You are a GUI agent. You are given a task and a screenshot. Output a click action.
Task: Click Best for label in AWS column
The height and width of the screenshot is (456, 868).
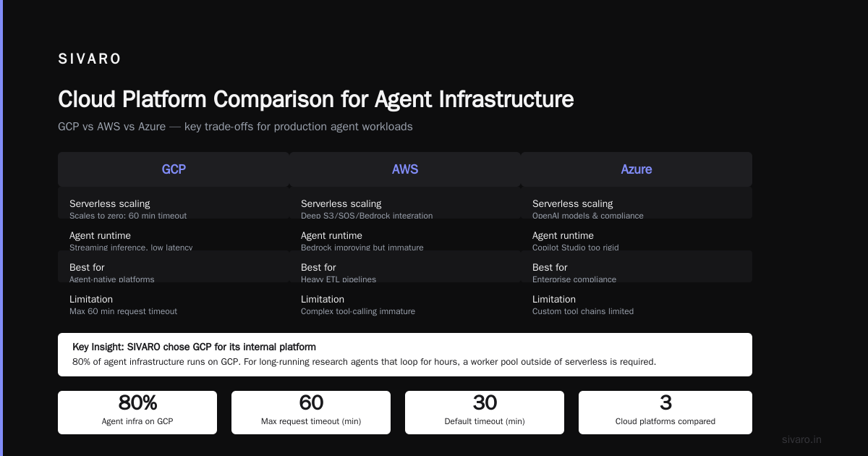(x=318, y=267)
